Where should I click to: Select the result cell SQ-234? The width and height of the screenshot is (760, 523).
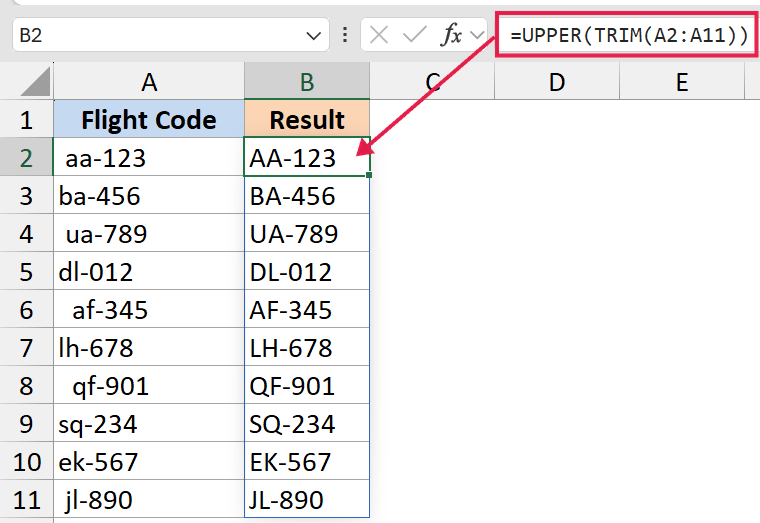(x=307, y=423)
